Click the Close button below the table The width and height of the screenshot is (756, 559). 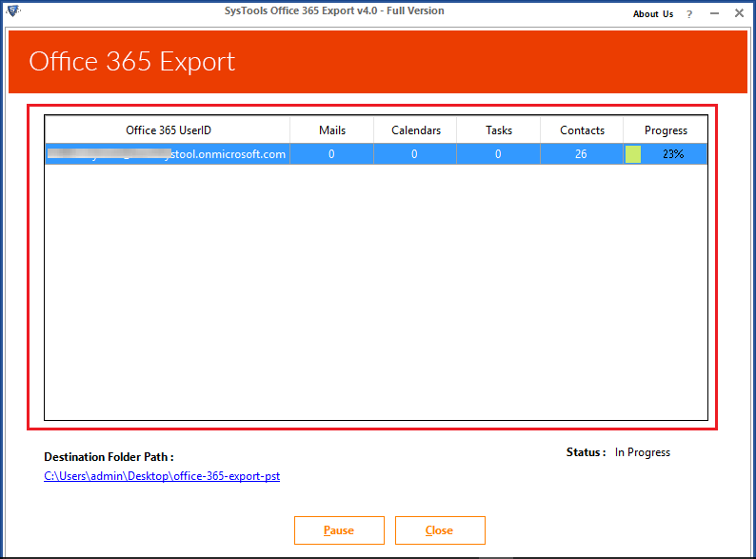point(440,530)
